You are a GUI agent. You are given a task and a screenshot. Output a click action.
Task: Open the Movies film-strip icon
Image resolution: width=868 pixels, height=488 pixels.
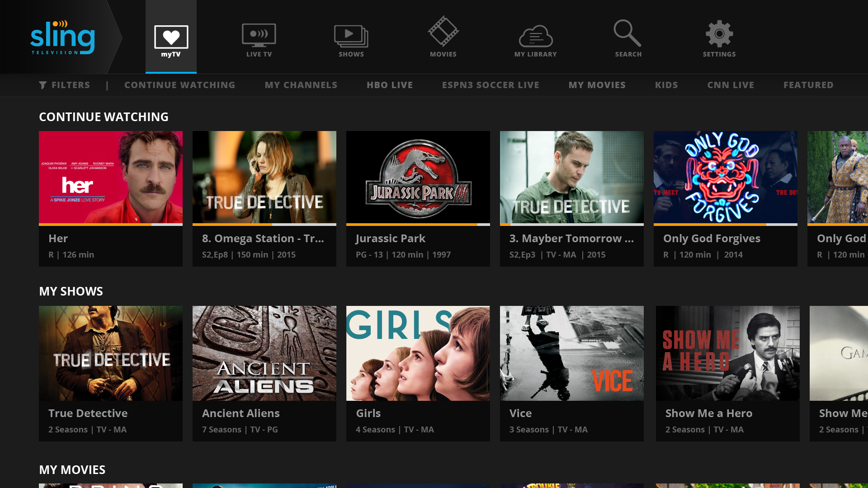(x=443, y=34)
